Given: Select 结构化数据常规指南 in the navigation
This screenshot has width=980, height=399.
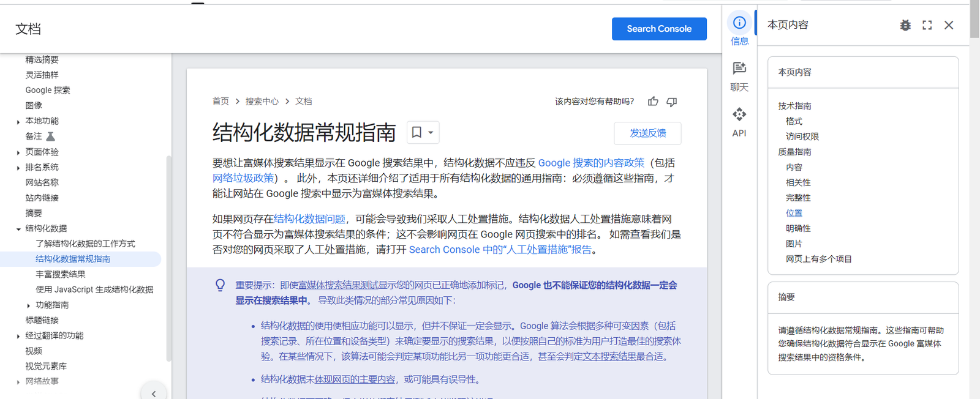Looking at the screenshot, I should 73,259.
